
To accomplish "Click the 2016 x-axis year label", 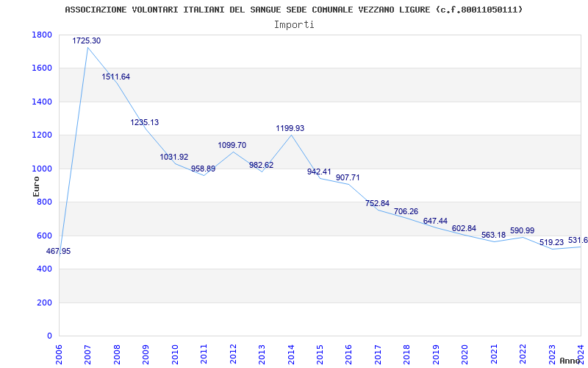I will 348,354.
